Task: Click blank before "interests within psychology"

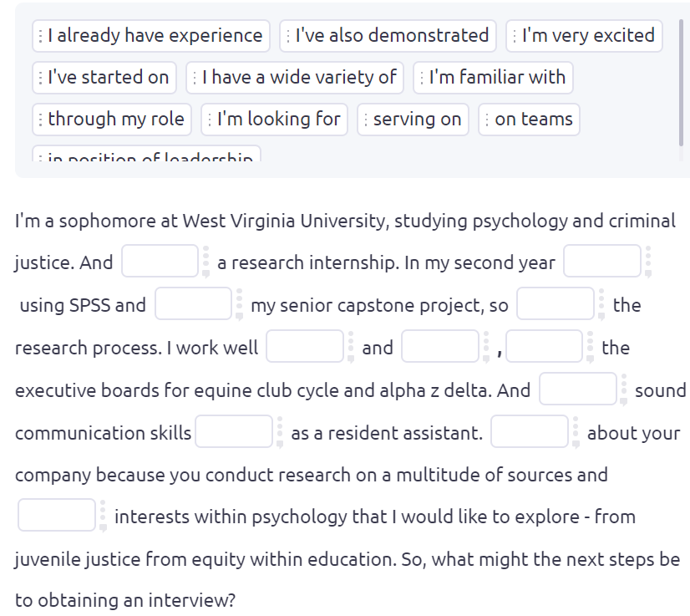Action: (57, 516)
